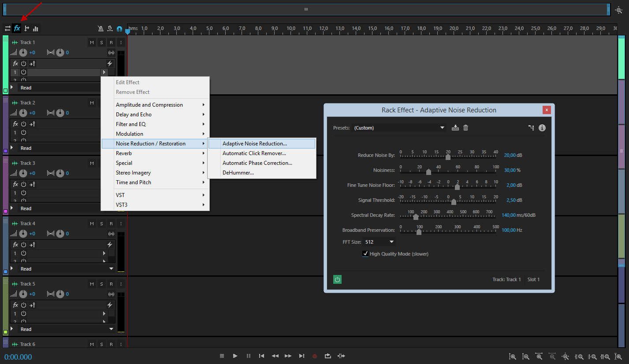This screenshot has height=364, width=629.
Task: Click the info icon in effect dialog
Action: pos(542,128)
